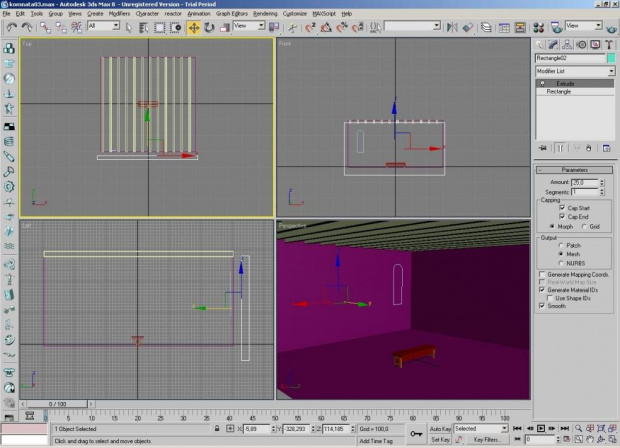Click the Set Keys large key icon
Viewport: 620px width, 448px height.
[416, 434]
